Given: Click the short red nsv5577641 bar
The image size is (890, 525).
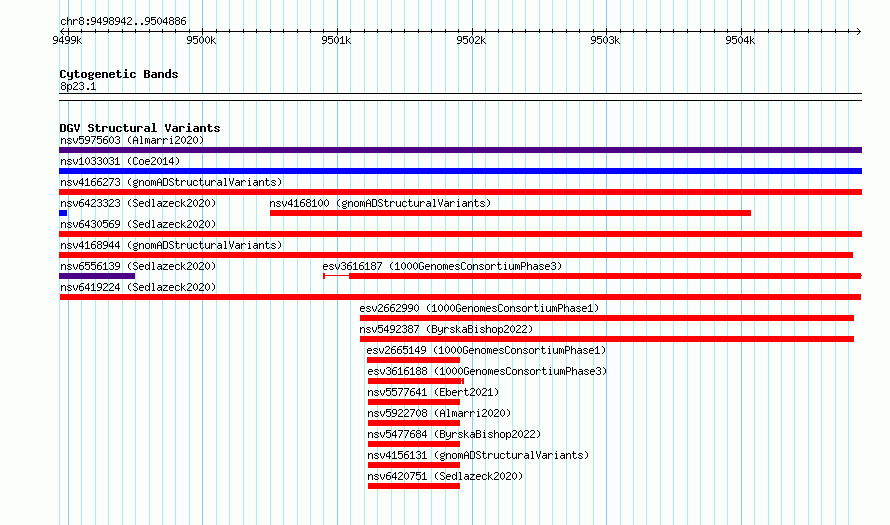Looking at the screenshot, I should (414, 402).
